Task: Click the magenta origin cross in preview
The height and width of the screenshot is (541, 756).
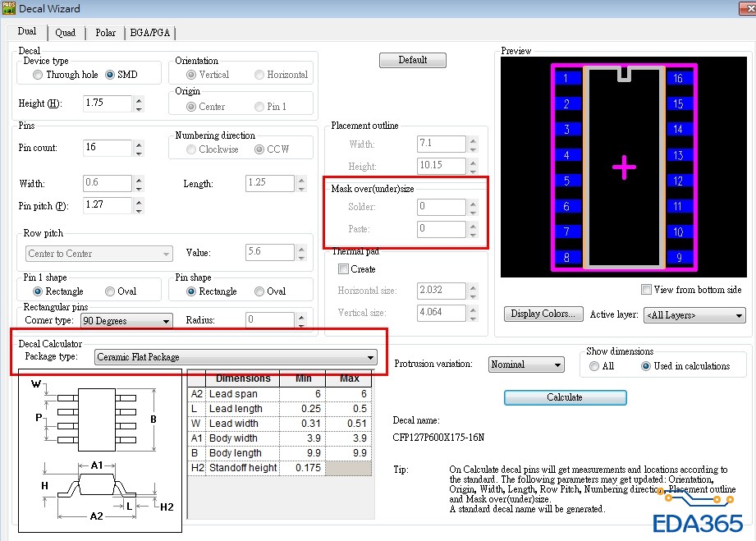Action: click(x=624, y=167)
